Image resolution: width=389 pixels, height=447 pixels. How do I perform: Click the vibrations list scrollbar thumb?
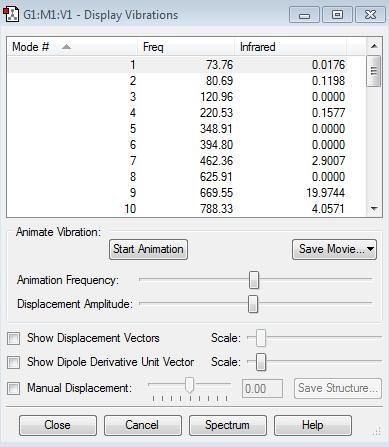coord(374,71)
